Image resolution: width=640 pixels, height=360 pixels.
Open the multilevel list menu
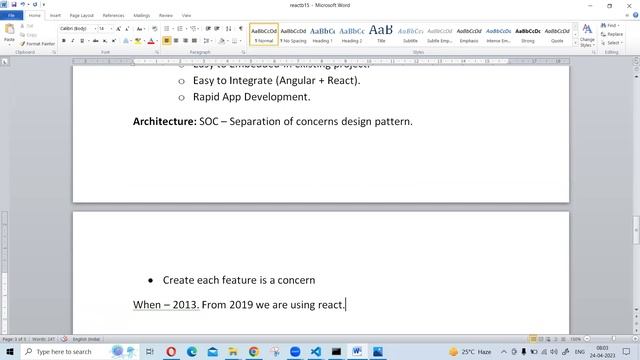[193, 29]
